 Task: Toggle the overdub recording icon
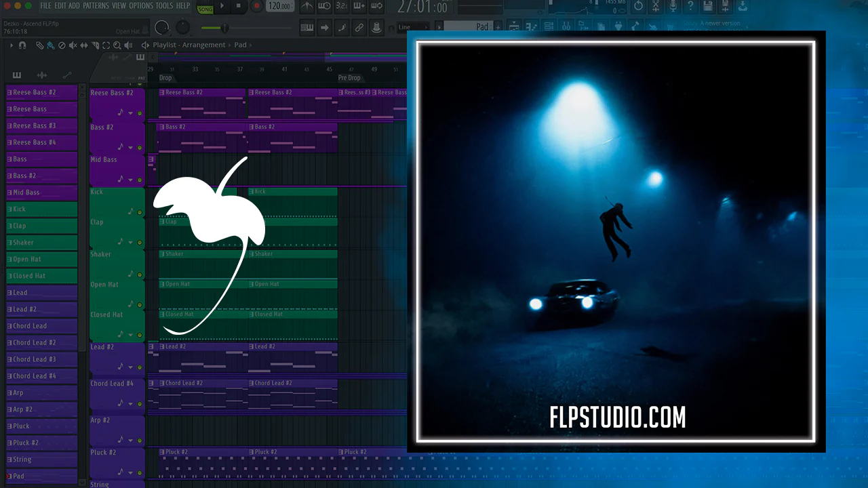pyautogui.click(x=360, y=7)
